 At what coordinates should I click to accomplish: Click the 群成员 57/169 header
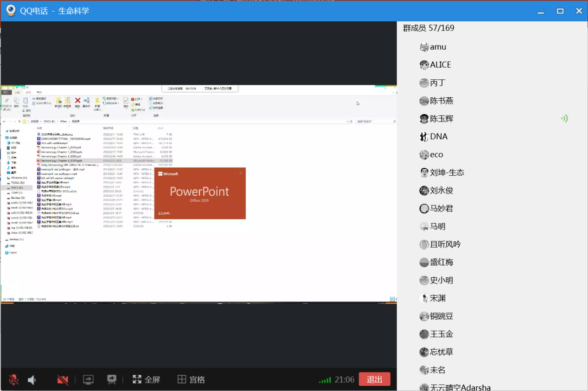click(428, 28)
